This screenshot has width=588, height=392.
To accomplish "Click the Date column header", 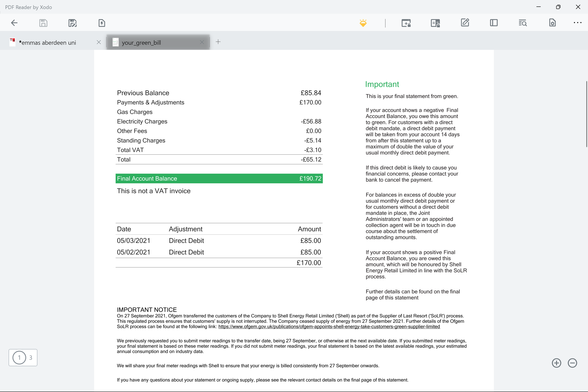I will (x=124, y=229).
